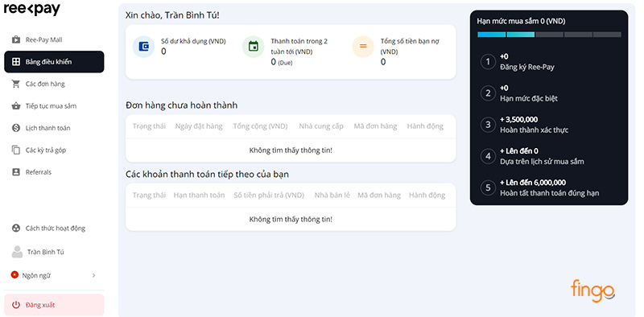Click the wallet icon for Số dư khả dụng
Viewport: 644px width, 317px height.
(x=143, y=47)
